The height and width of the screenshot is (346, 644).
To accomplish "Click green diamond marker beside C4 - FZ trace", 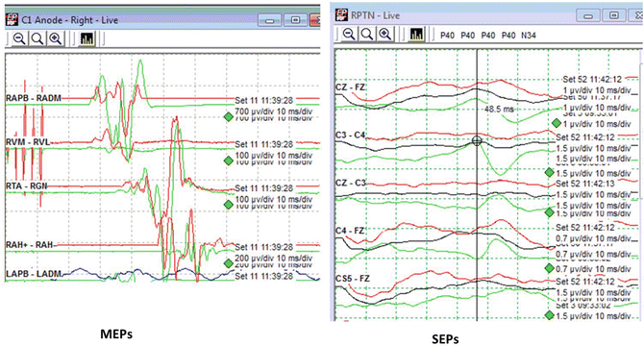I will (x=550, y=268).
